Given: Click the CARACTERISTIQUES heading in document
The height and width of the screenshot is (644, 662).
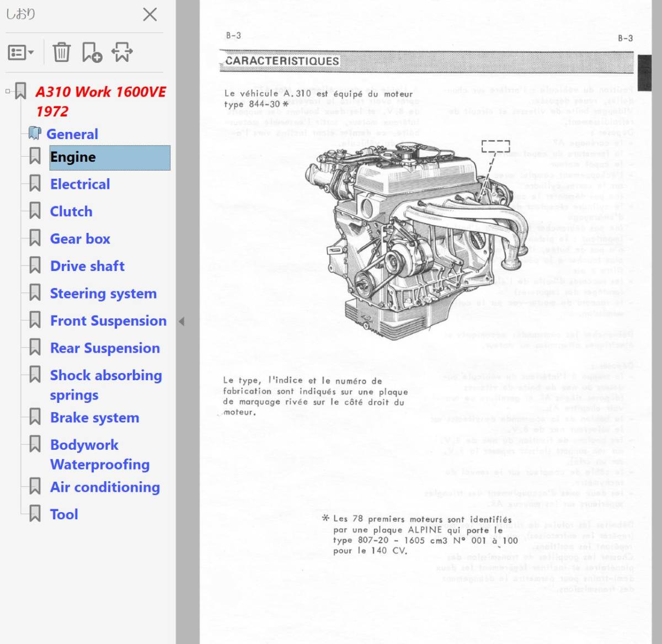Looking at the screenshot, I should (282, 61).
